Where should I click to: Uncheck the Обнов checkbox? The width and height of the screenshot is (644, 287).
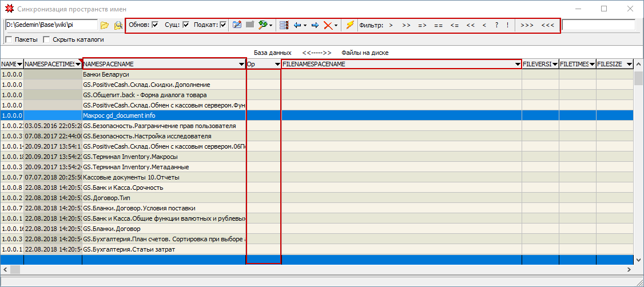tap(155, 25)
